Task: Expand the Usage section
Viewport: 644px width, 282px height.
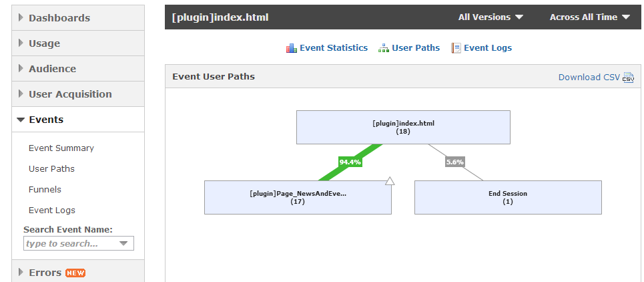Action: (x=44, y=43)
